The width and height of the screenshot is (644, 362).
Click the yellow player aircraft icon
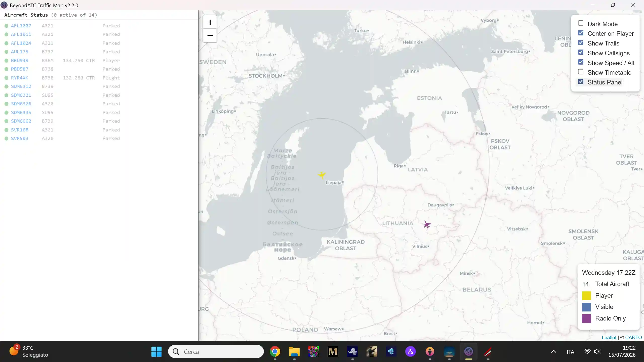click(322, 175)
